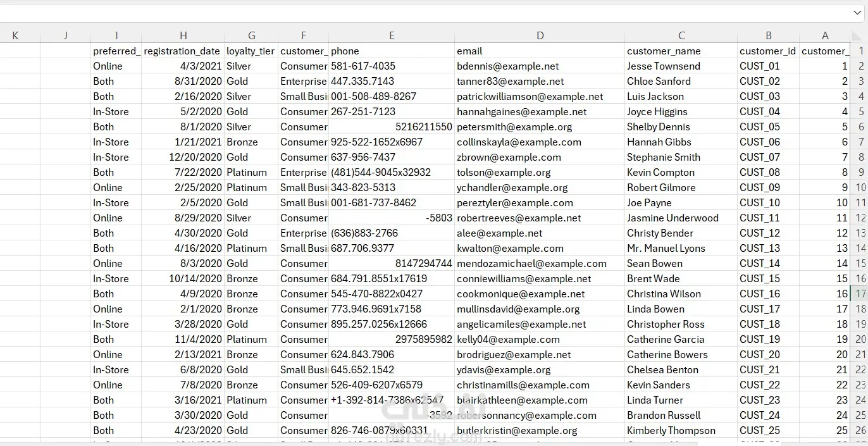Image resolution: width=868 pixels, height=446 pixels.
Task: Select cell containing Stephanie Smith
Action: click(x=681, y=158)
